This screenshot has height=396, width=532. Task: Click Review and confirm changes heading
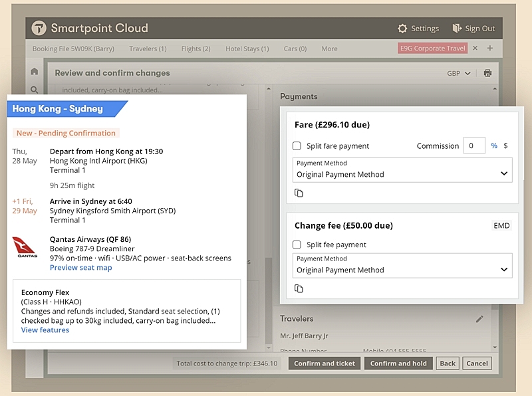pos(112,73)
